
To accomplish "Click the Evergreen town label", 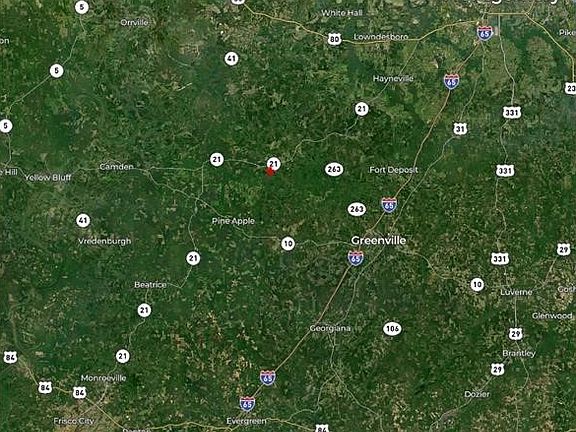I will pyautogui.click(x=246, y=421).
